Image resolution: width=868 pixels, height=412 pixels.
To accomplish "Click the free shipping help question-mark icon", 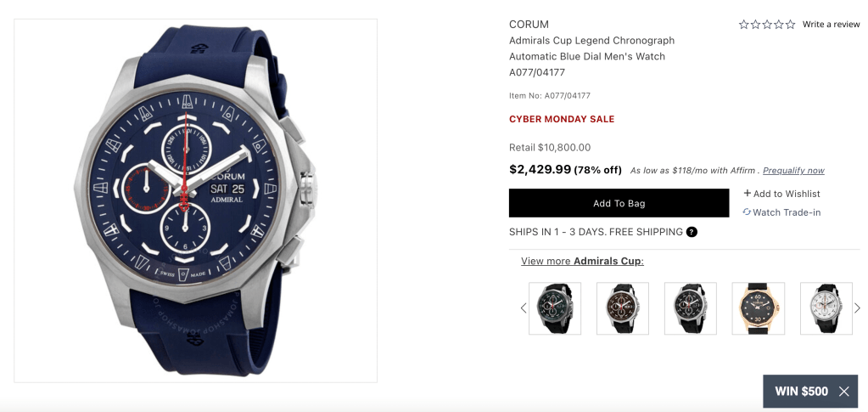I will tap(692, 232).
